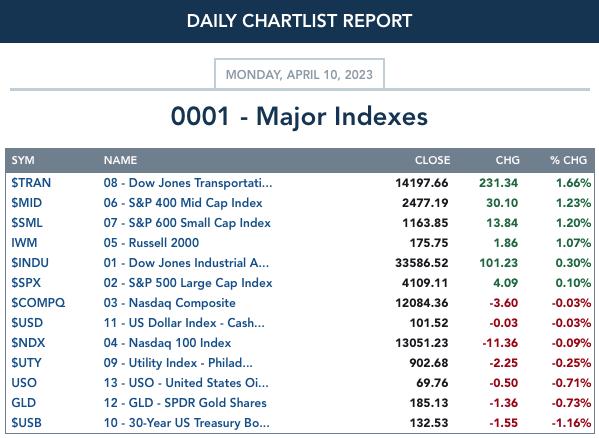Open the $MID symbol link
The image size is (599, 438).
(26, 203)
